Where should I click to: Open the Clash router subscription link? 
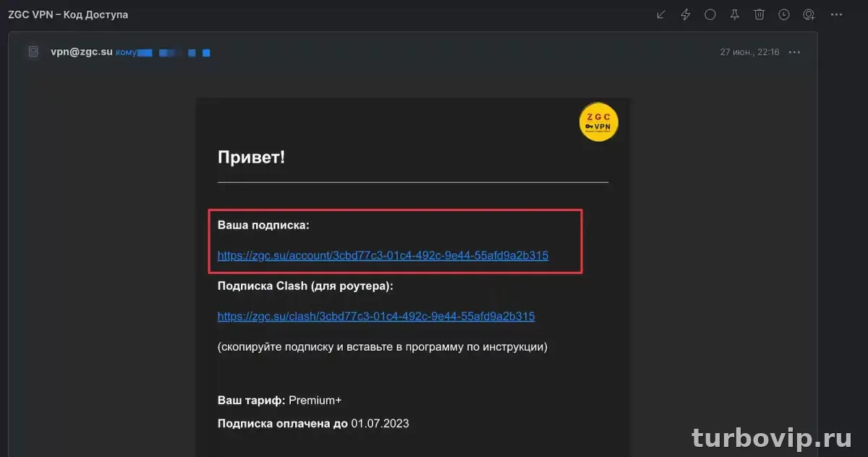(376, 316)
